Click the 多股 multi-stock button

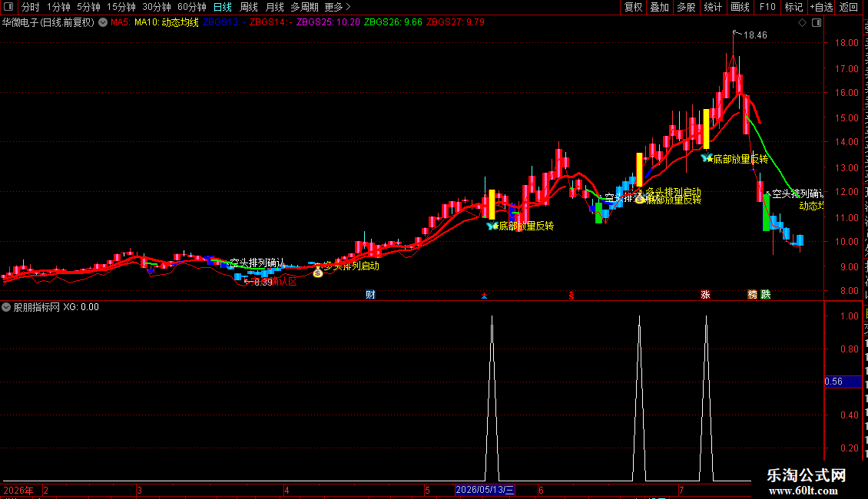pyautogui.click(x=686, y=7)
